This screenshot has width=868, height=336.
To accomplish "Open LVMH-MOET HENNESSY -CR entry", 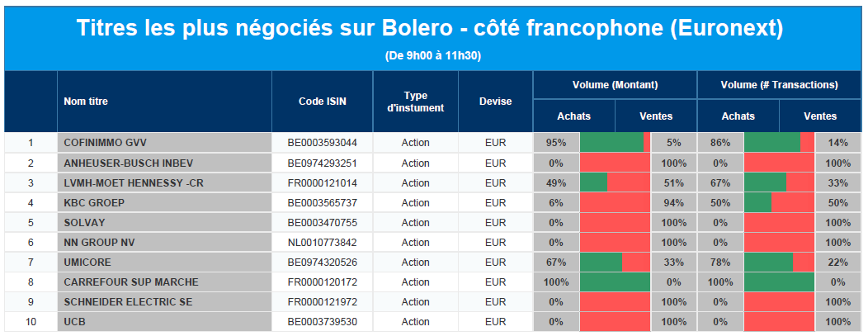I will pos(133,183).
